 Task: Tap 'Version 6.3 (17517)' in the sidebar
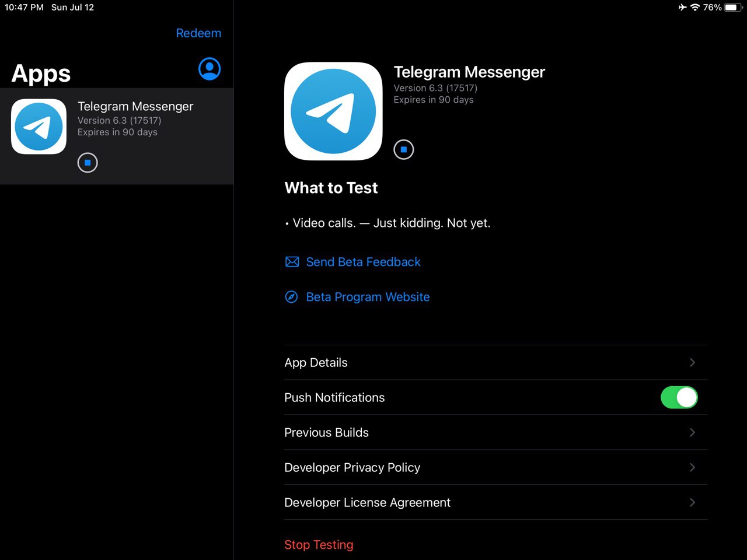point(119,121)
